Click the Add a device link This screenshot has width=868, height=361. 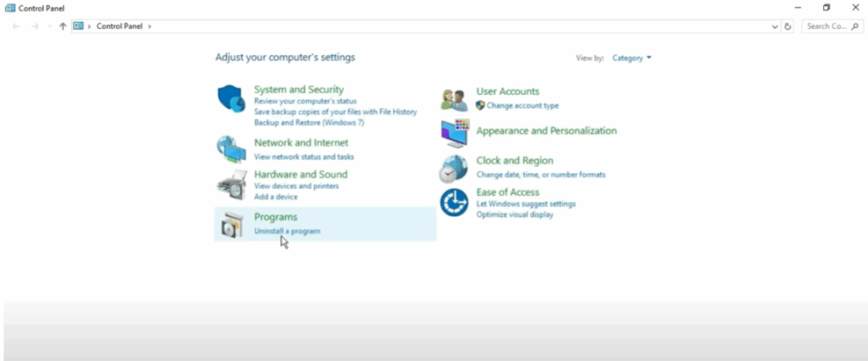pyautogui.click(x=275, y=197)
